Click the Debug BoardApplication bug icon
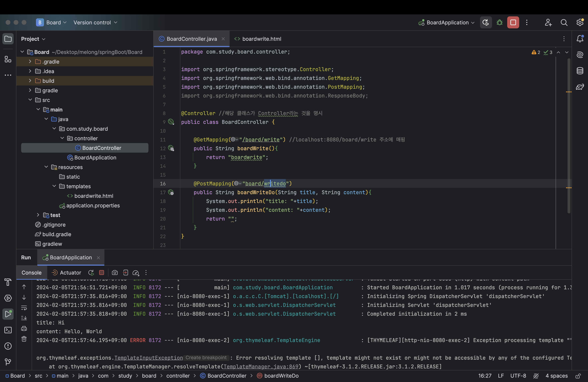Screen dimensions: 588x382 coord(499,22)
